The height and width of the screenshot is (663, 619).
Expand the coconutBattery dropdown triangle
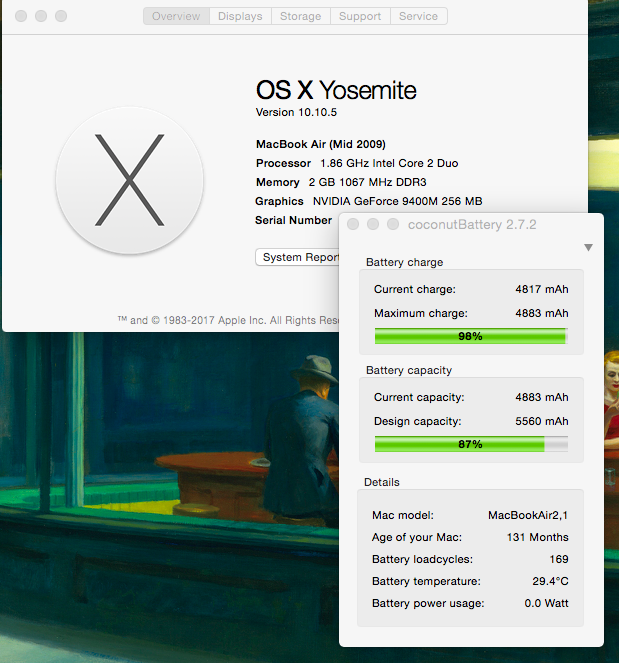tap(588, 247)
